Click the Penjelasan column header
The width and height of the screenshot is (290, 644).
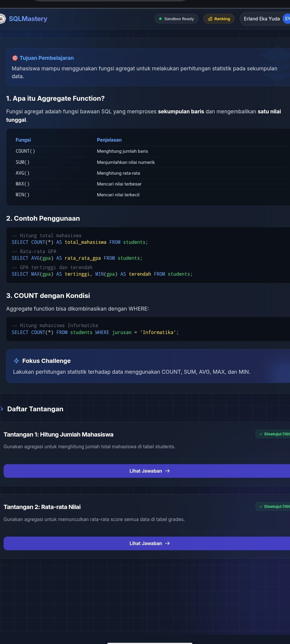click(x=109, y=140)
